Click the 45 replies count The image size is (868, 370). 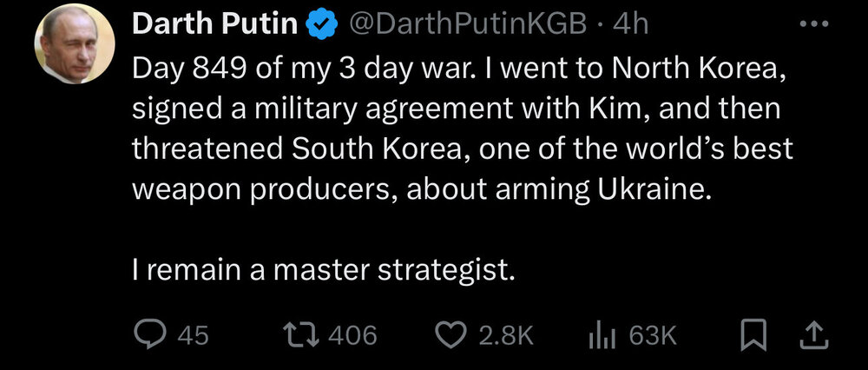click(x=193, y=335)
